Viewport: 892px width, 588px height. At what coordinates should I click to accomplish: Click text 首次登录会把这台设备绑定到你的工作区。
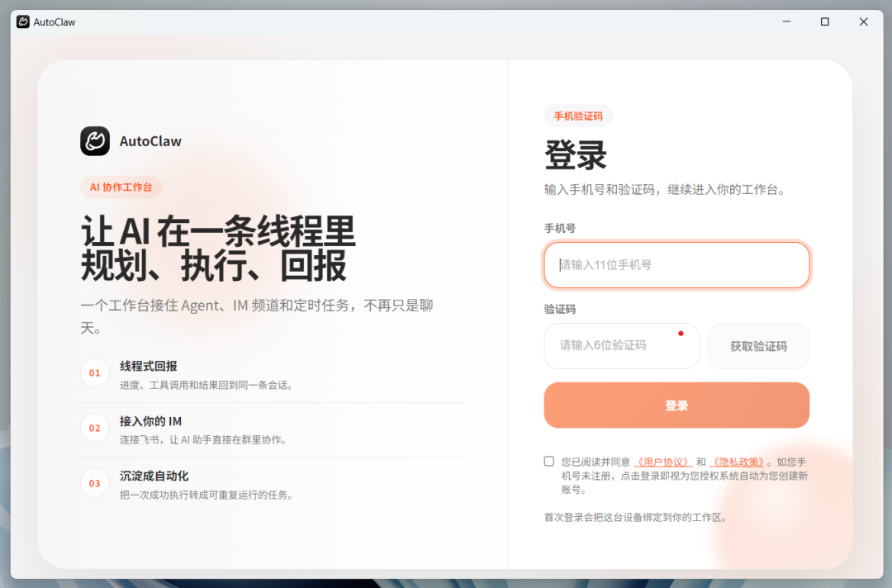pos(635,517)
